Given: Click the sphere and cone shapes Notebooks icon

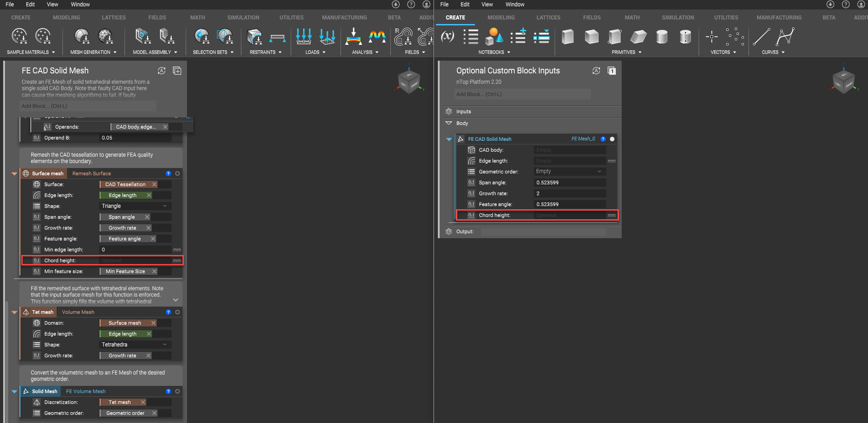Looking at the screenshot, I should point(494,36).
